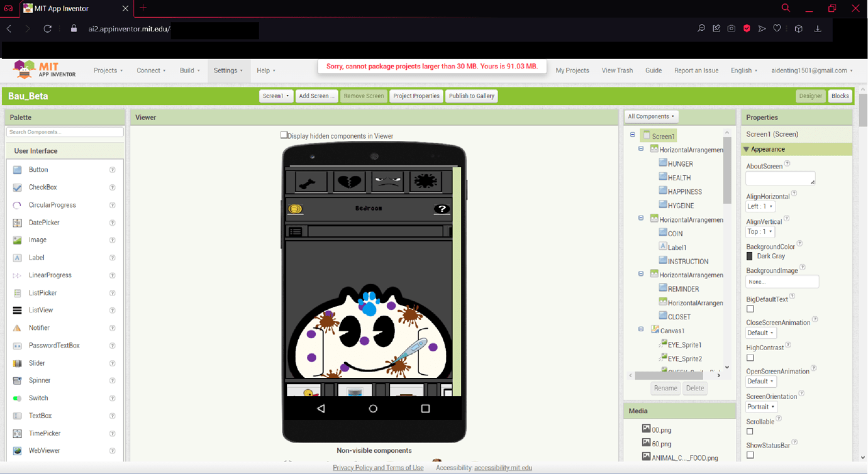868x474 pixels.
Task: Open the My Projects link
Action: 572,70
